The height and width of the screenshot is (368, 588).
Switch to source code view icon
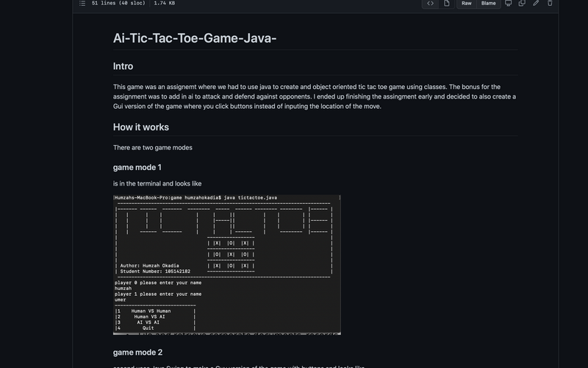click(x=430, y=4)
